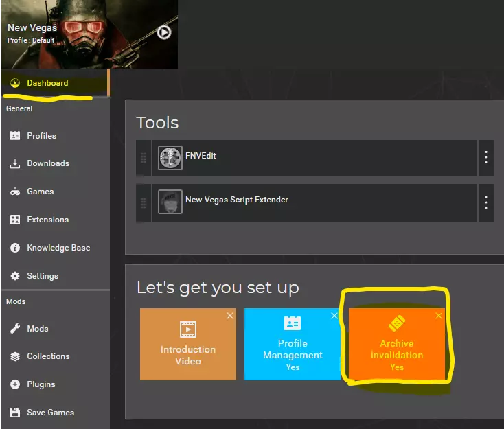This screenshot has width=504, height=429.
Task: Click the Games controller icon
Action: (x=15, y=192)
